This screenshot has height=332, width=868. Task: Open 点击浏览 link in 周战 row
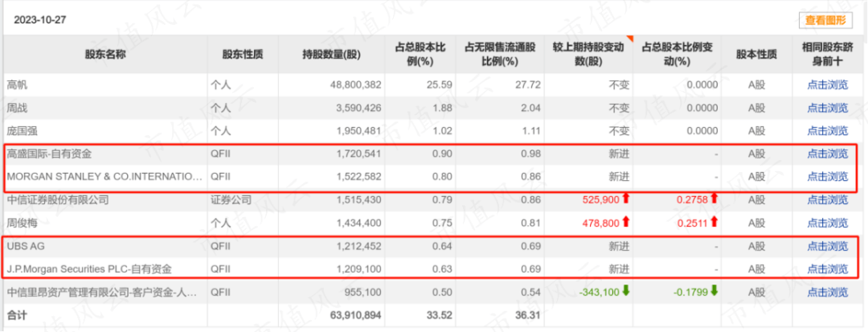(x=827, y=108)
